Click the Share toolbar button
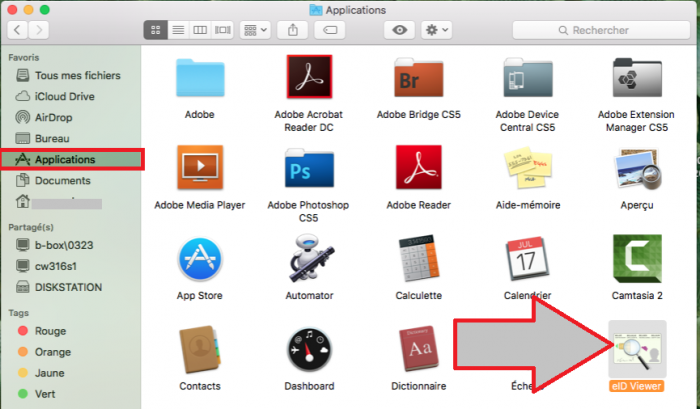The width and height of the screenshot is (700, 409). coord(293,30)
